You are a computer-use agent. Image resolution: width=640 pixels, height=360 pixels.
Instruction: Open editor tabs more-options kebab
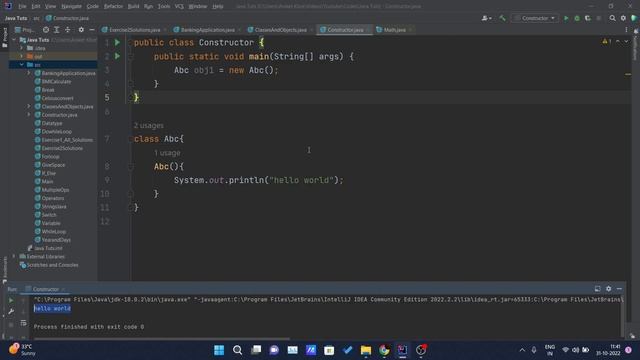coord(626,30)
